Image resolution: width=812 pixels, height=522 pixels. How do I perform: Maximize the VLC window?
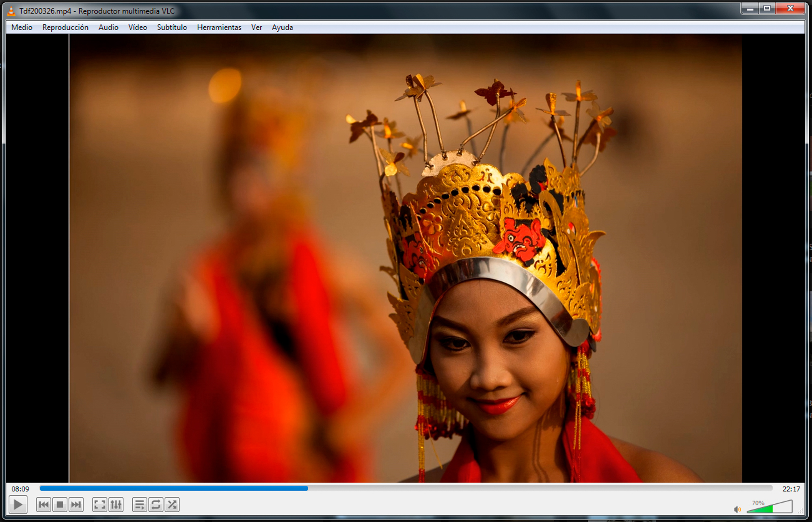pyautogui.click(x=767, y=8)
